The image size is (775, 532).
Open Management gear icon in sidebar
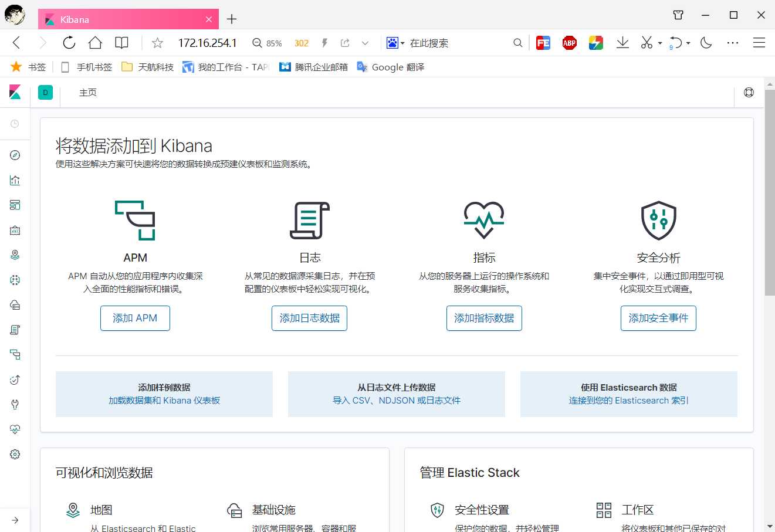(15, 454)
